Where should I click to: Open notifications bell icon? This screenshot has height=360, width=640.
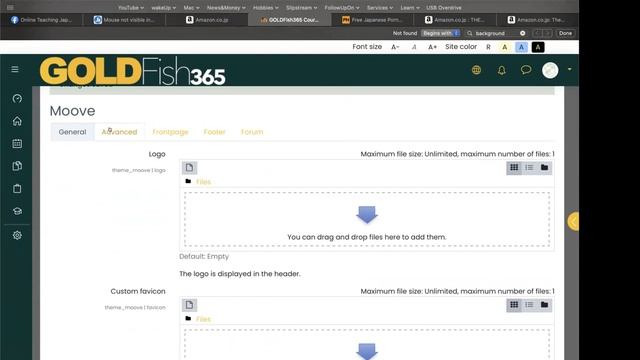pos(502,70)
